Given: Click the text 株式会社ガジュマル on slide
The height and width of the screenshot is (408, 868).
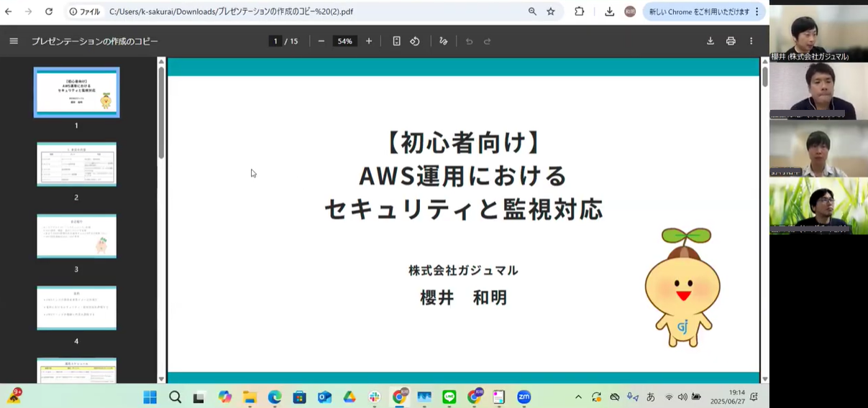Looking at the screenshot, I should point(463,270).
